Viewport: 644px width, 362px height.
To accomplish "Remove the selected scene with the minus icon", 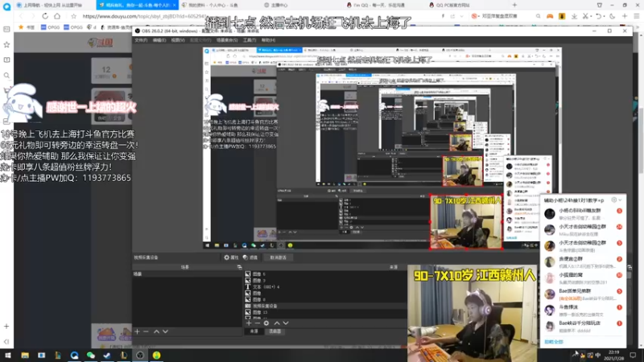I will click(x=146, y=331).
